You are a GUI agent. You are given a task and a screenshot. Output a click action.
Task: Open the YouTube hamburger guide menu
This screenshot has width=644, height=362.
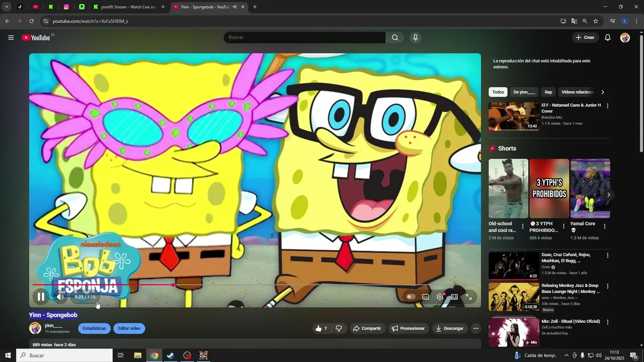(11, 37)
